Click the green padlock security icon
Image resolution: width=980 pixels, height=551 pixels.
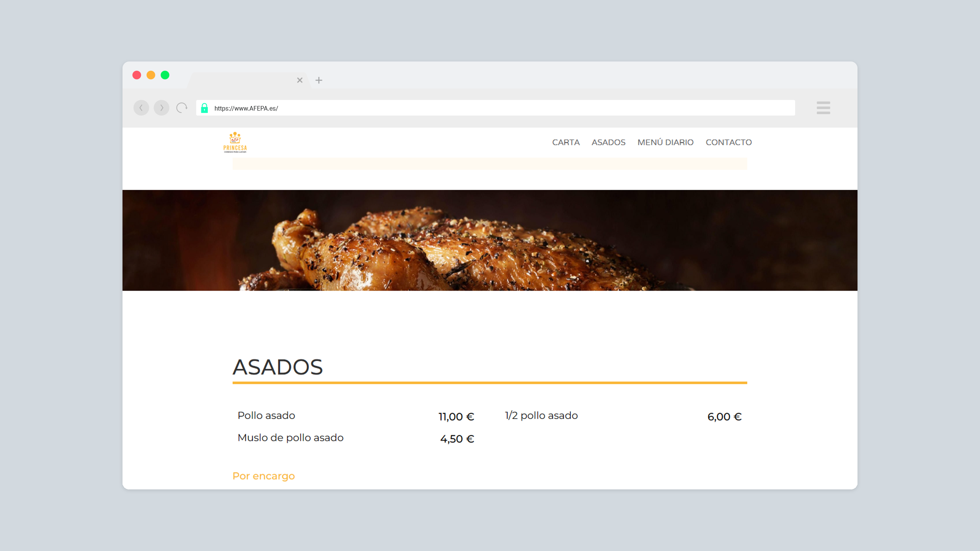(204, 108)
